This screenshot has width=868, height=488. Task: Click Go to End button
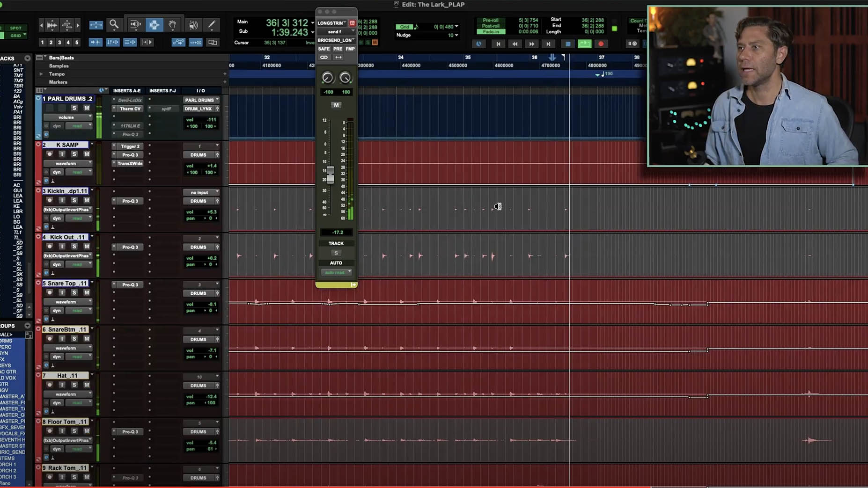pos(548,44)
